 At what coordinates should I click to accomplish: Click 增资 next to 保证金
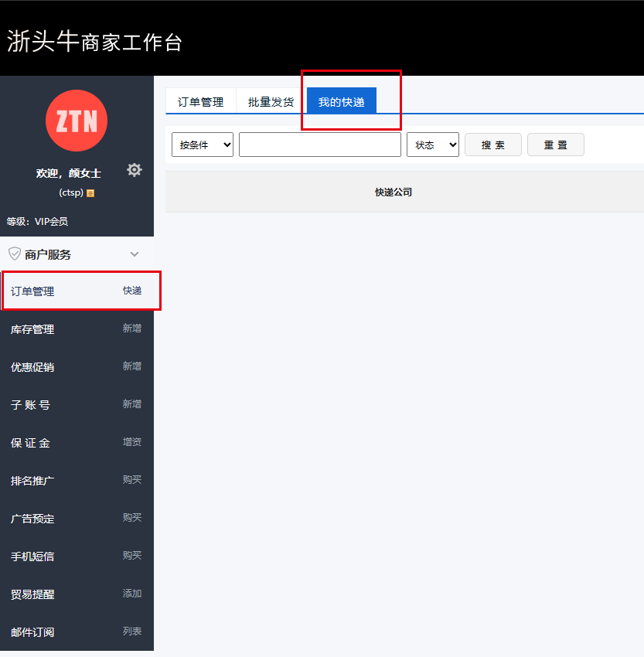point(132,442)
